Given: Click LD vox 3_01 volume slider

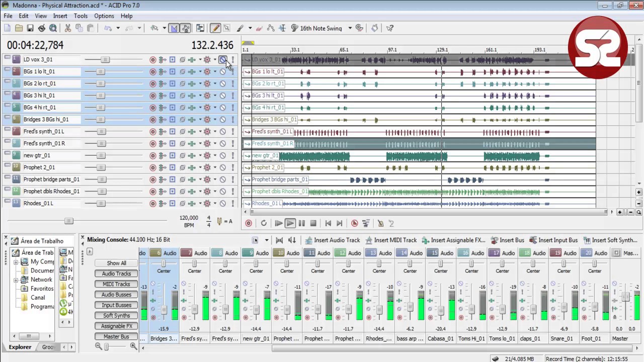Looking at the screenshot, I should [105, 60].
